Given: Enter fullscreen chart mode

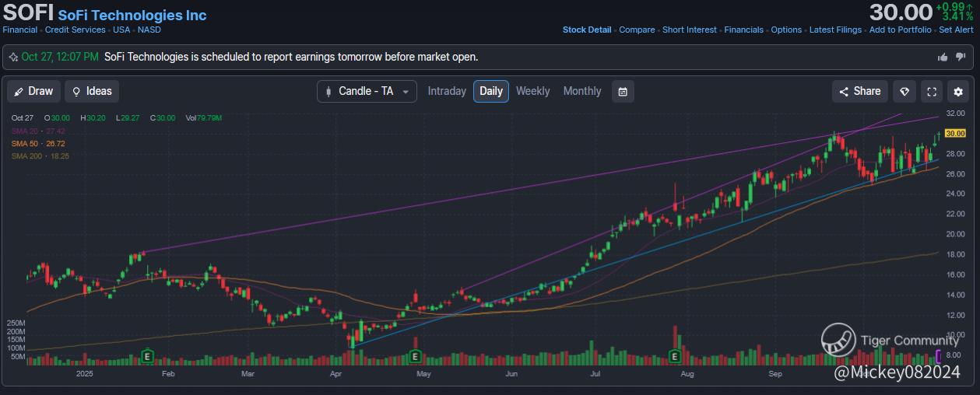Looking at the screenshot, I should pyautogui.click(x=932, y=91).
